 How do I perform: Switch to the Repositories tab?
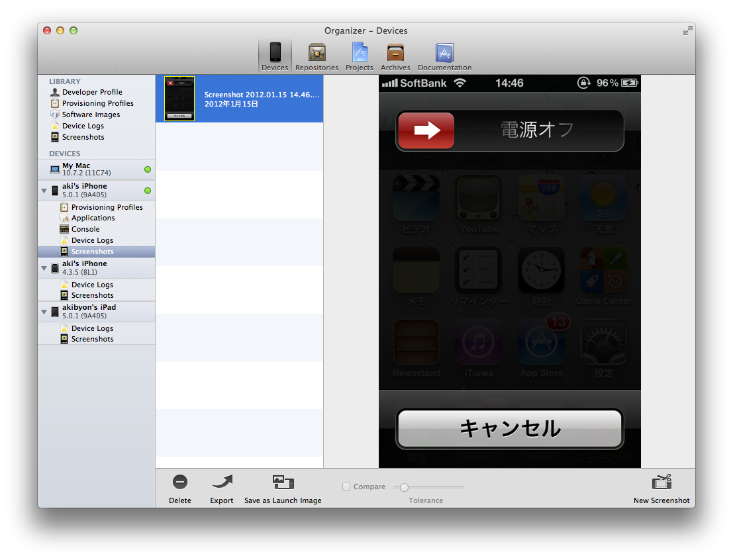pyautogui.click(x=317, y=56)
